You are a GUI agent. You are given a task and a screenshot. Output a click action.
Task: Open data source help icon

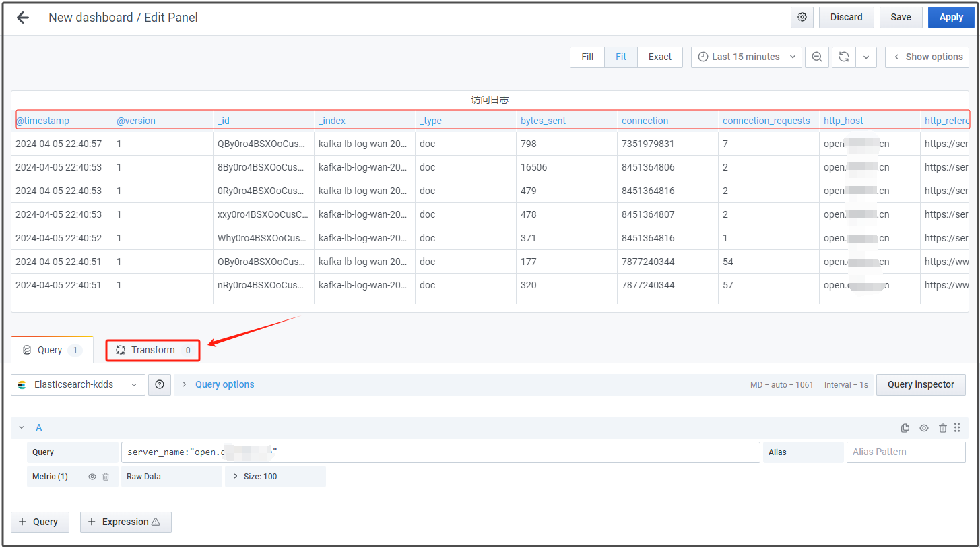[x=160, y=384]
